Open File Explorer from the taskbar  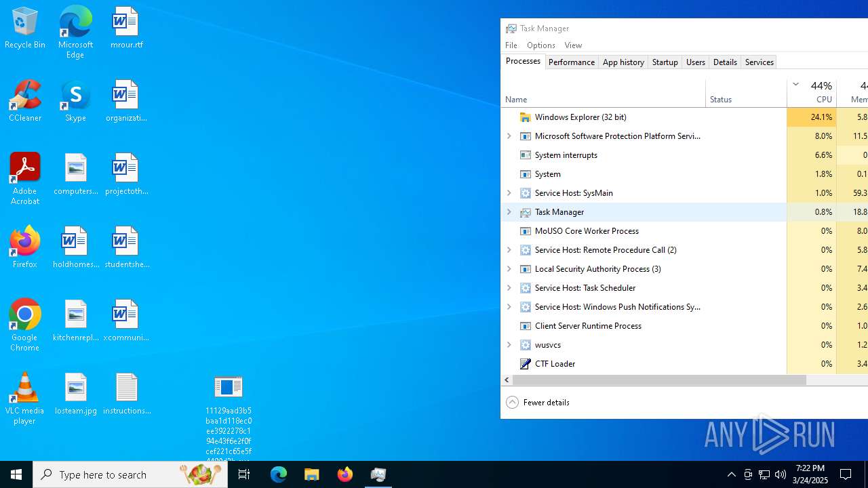pyautogui.click(x=312, y=474)
